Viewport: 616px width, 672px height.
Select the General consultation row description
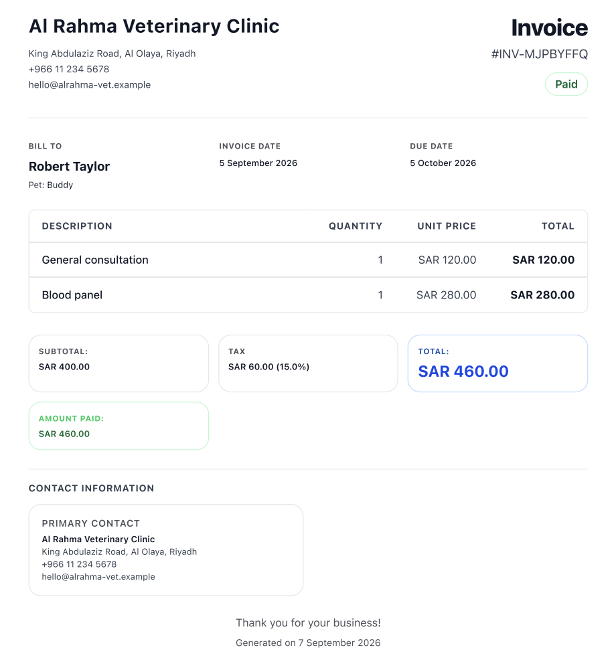pyautogui.click(x=95, y=260)
